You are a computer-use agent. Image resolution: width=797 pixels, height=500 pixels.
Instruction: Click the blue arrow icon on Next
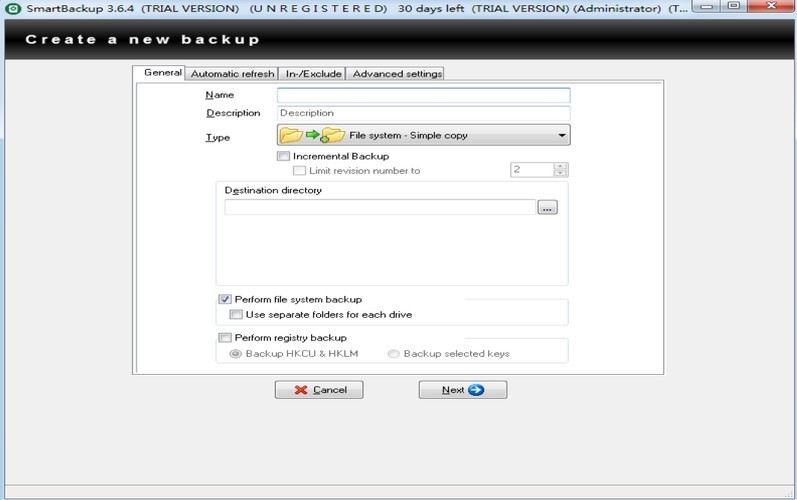point(476,390)
